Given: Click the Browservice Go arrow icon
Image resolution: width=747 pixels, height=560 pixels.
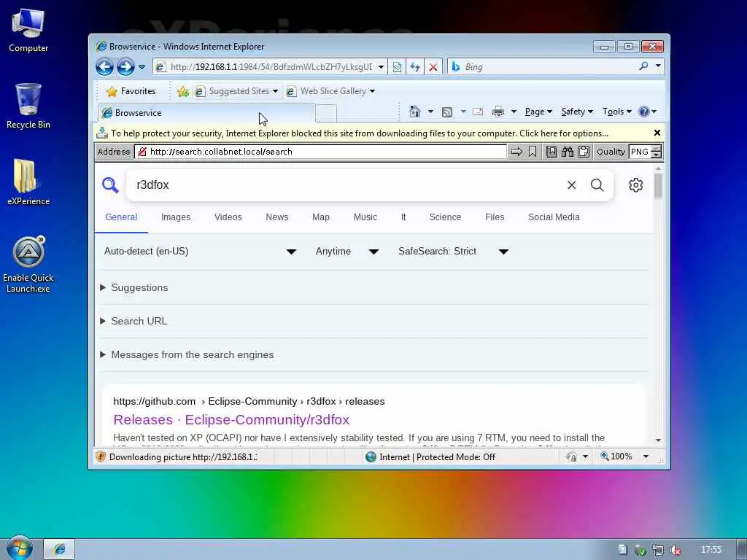Looking at the screenshot, I should pos(516,152).
